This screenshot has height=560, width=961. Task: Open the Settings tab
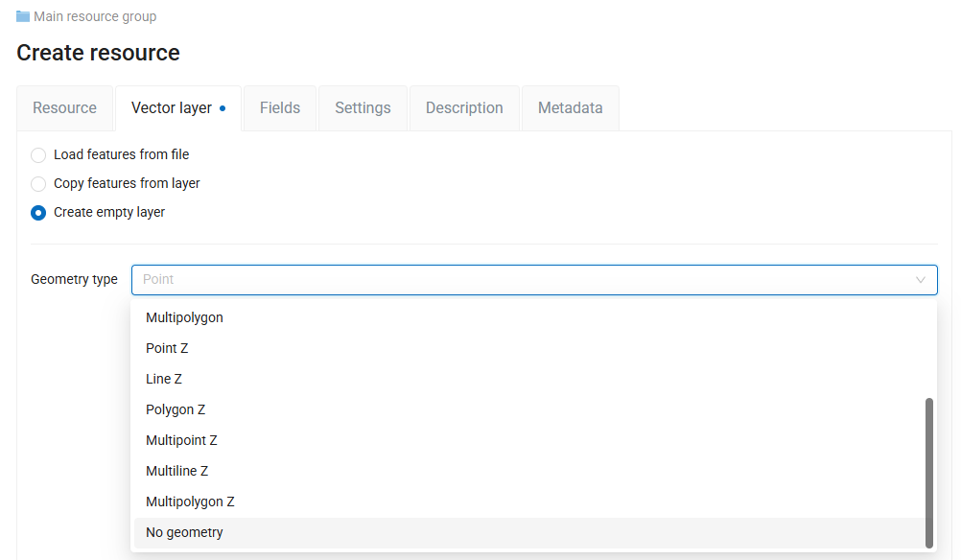click(363, 107)
